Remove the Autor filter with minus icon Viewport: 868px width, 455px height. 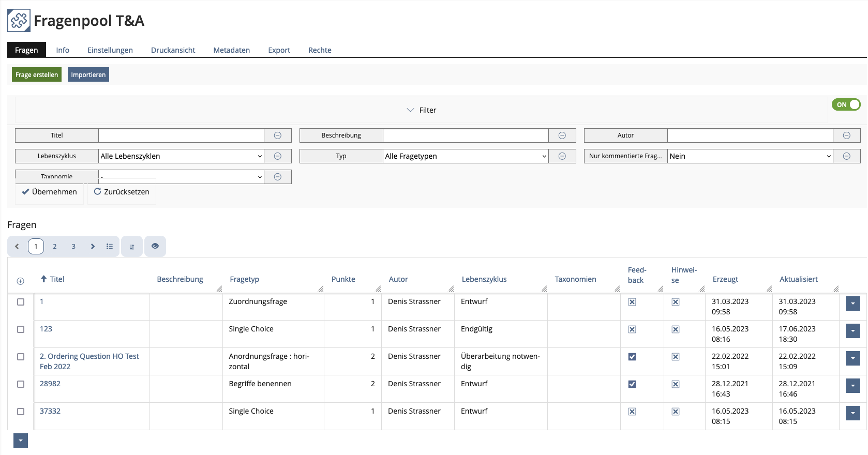[x=846, y=135]
